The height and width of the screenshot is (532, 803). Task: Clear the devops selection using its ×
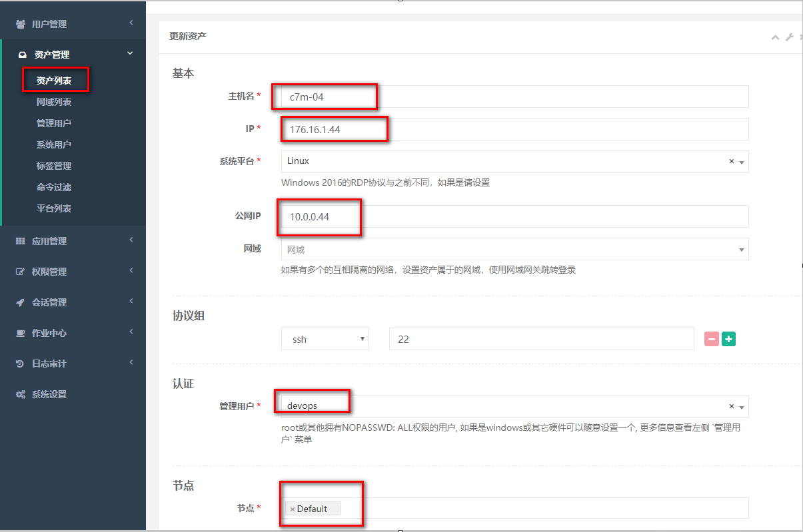(x=731, y=405)
